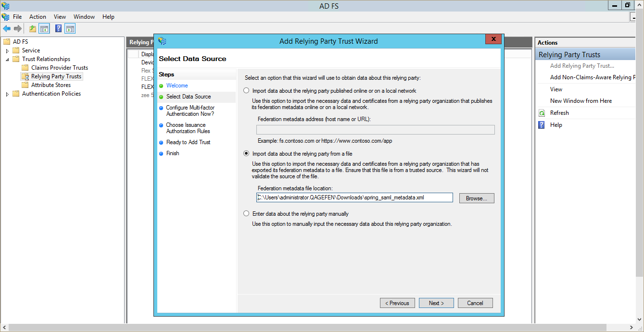Viewport: 644px width, 332px height.
Task: Expand the Service tree node
Action: (x=7, y=50)
